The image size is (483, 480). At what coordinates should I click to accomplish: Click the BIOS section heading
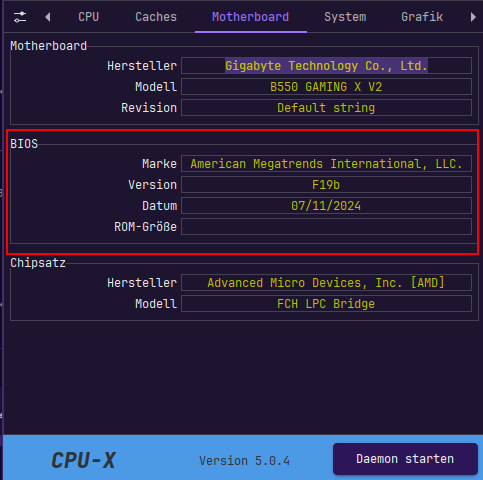pyautogui.click(x=24, y=144)
